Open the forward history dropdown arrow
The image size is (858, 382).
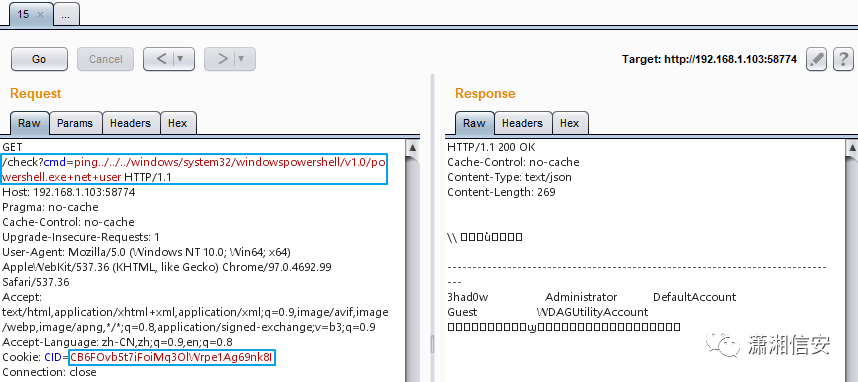[242, 59]
